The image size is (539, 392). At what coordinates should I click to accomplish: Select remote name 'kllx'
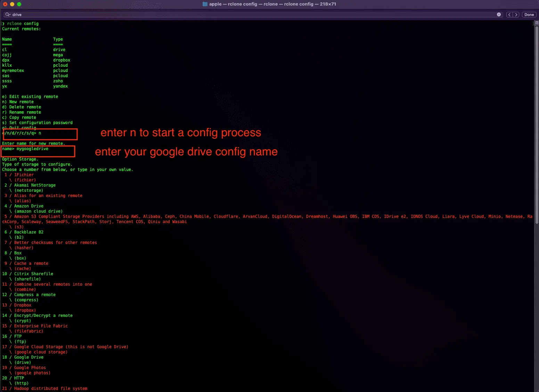pyautogui.click(x=7, y=65)
